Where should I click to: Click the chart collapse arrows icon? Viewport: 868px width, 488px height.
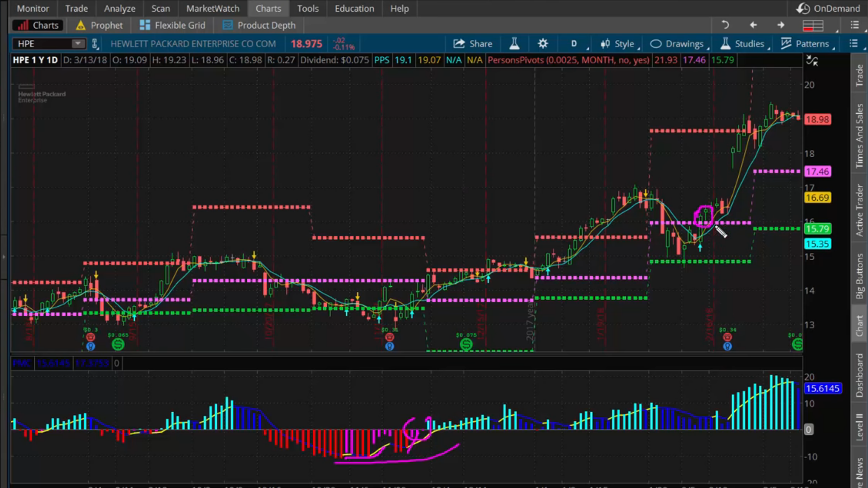click(812, 61)
